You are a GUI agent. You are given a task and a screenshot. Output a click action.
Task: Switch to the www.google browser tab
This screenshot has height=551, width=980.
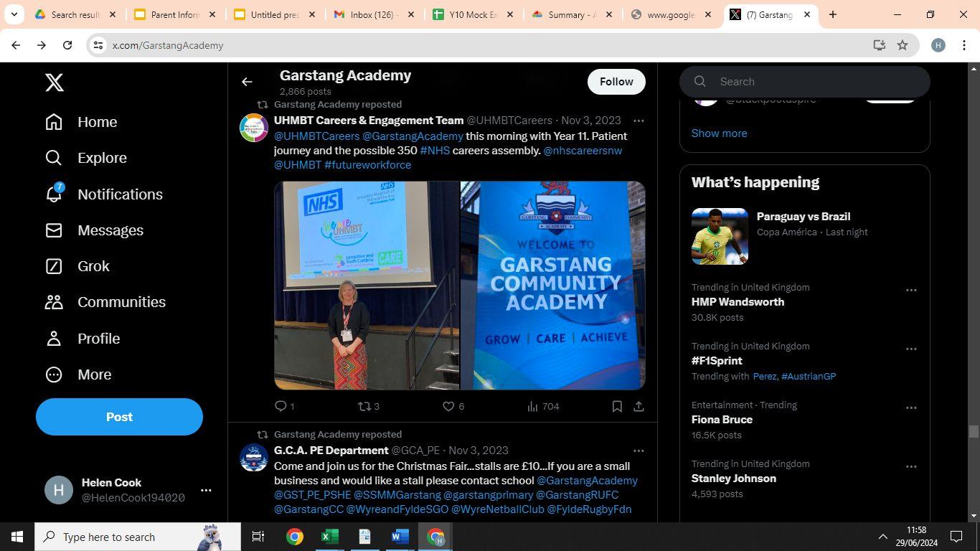click(670, 14)
